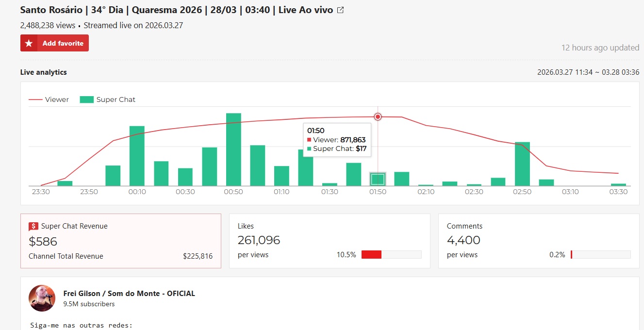This screenshot has height=330, width=644.
Task: Click the 9.5M subscribers text
Action: click(89, 304)
